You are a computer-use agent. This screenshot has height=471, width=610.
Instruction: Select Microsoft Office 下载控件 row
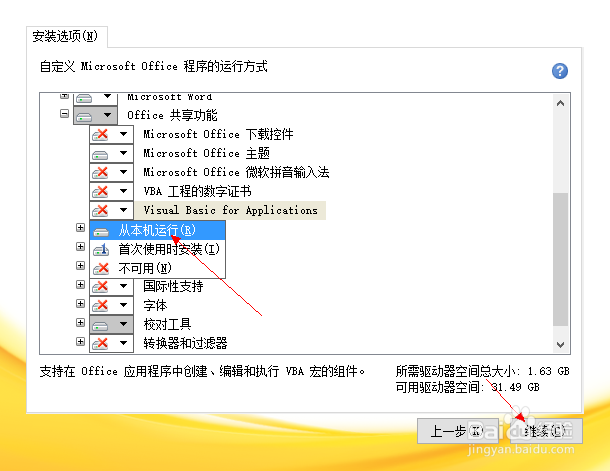click(x=218, y=134)
